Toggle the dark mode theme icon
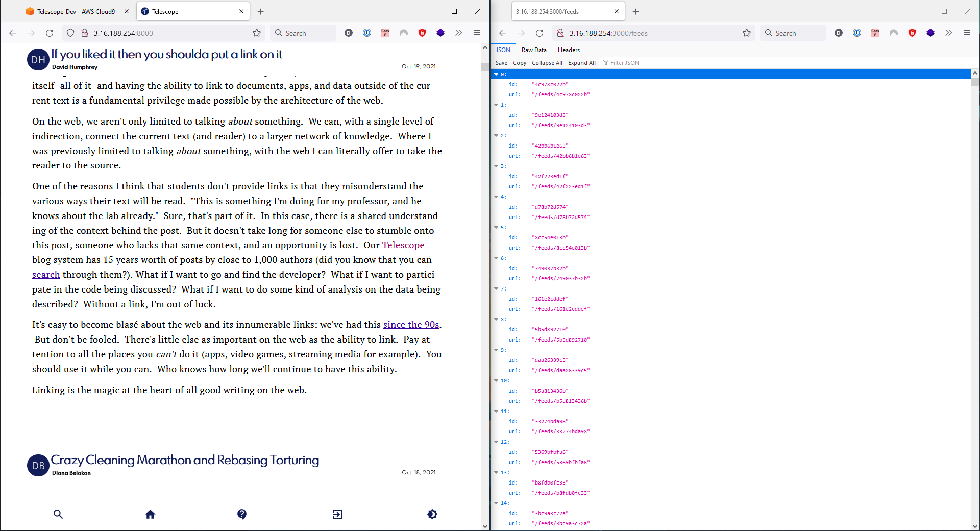Screen dimensions: 980x531 coord(432,514)
